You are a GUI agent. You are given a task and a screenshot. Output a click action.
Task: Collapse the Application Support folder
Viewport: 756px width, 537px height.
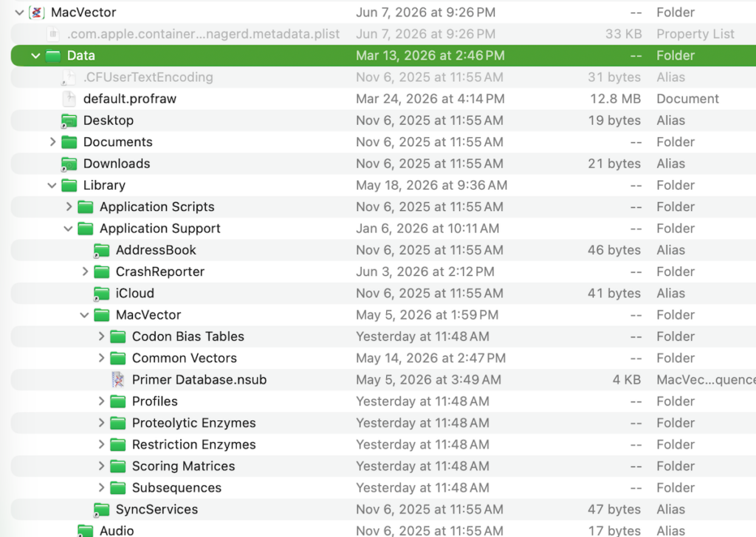[x=68, y=229]
